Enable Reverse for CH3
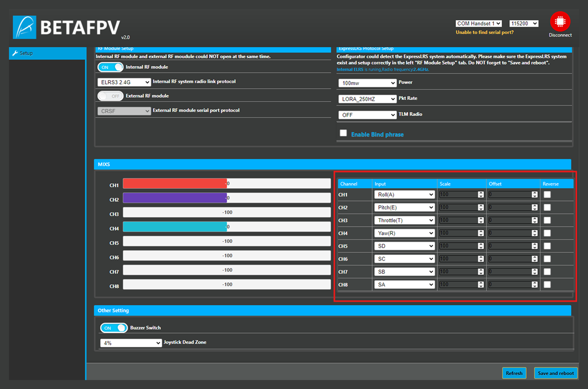 pyautogui.click(x=547, y=220)
